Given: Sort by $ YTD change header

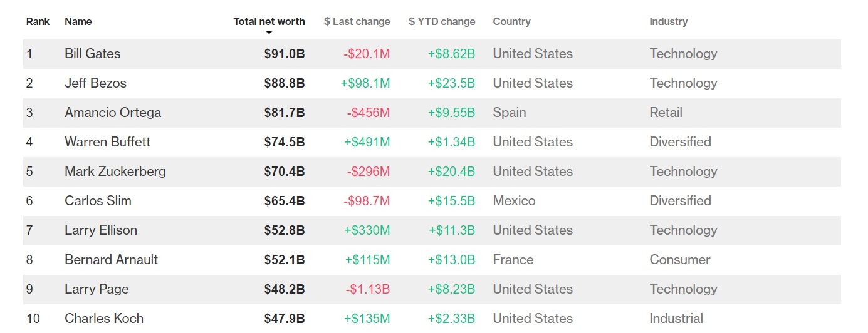Looking at the screenshot, I should [442, 21].
